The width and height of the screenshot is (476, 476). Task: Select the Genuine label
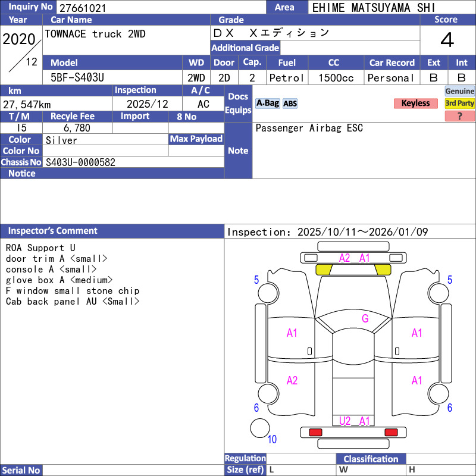point(459,91)
